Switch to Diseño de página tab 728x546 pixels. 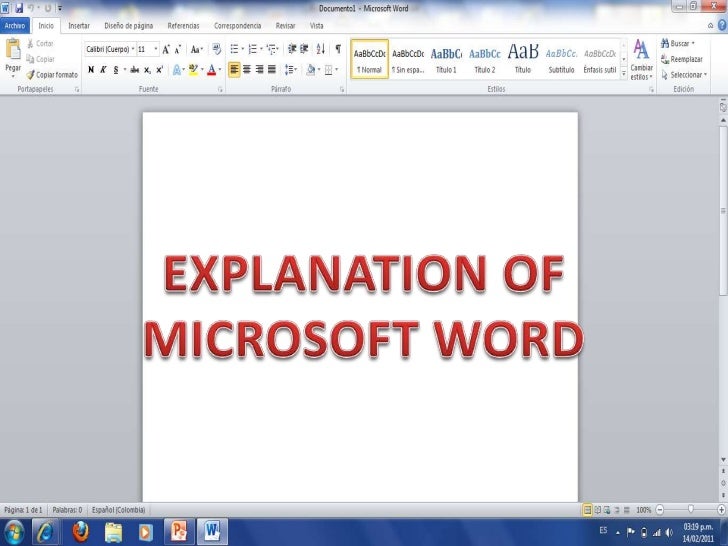click(x=129, y=26)
